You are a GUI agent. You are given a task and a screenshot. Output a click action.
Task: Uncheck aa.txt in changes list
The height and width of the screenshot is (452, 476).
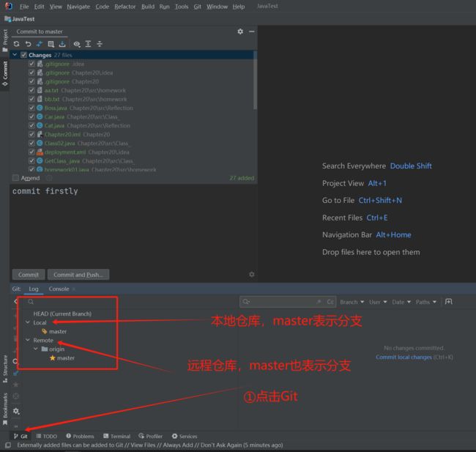[31, 90]
